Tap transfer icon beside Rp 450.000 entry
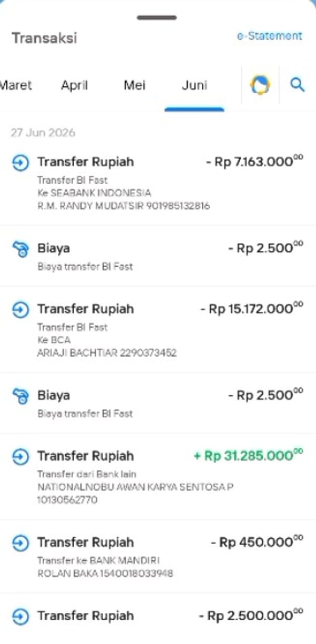316x644 pixels. click(20, 542)
